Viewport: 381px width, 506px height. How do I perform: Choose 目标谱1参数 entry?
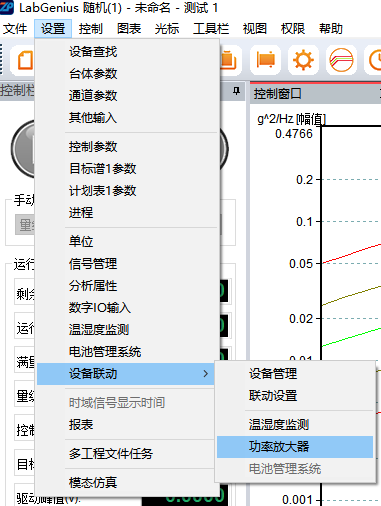click(x=127, y=169)
